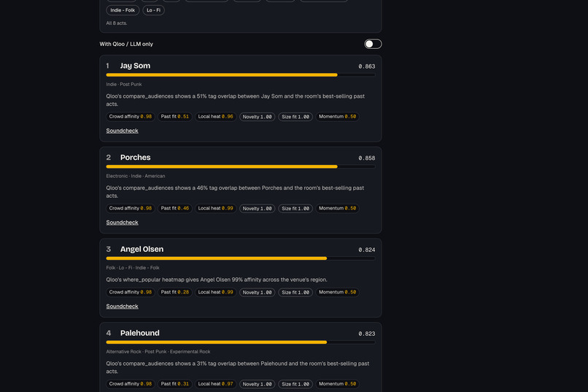Click Palehound Local heat 0.97 chip
This screenshot has width=588, height=392.
coord(216,384)
